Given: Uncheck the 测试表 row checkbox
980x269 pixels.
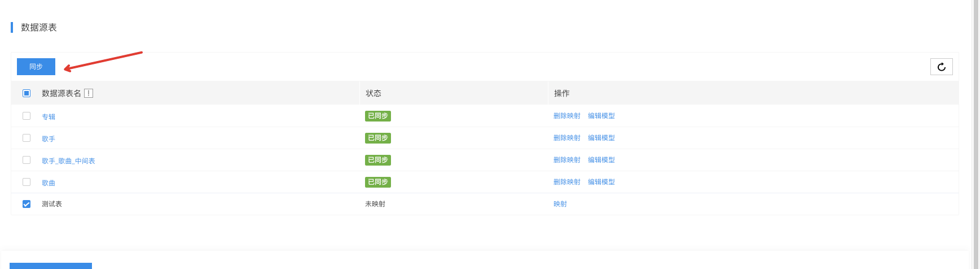Looking at the screenshot, I should [x=27, y=204].
